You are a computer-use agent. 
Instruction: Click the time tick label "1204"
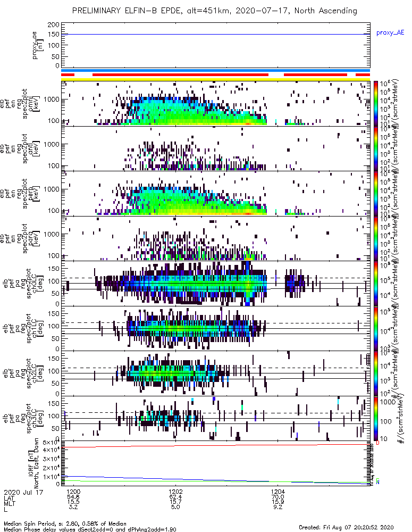point(278,492)
